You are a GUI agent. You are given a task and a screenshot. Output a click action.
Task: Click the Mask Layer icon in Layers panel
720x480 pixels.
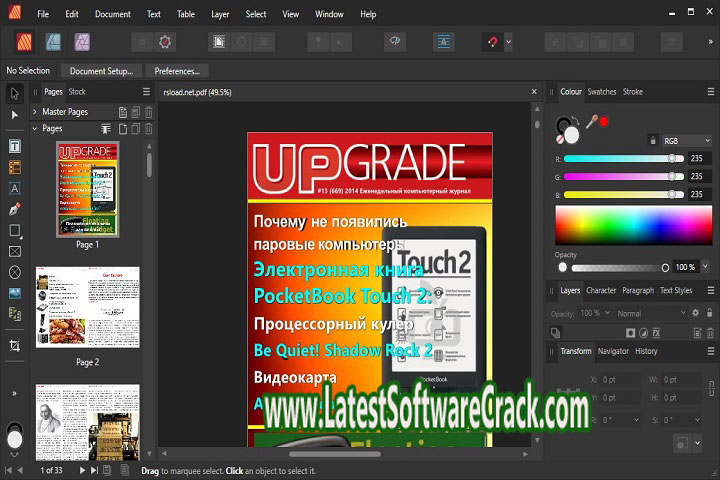[x=630, y=333]
